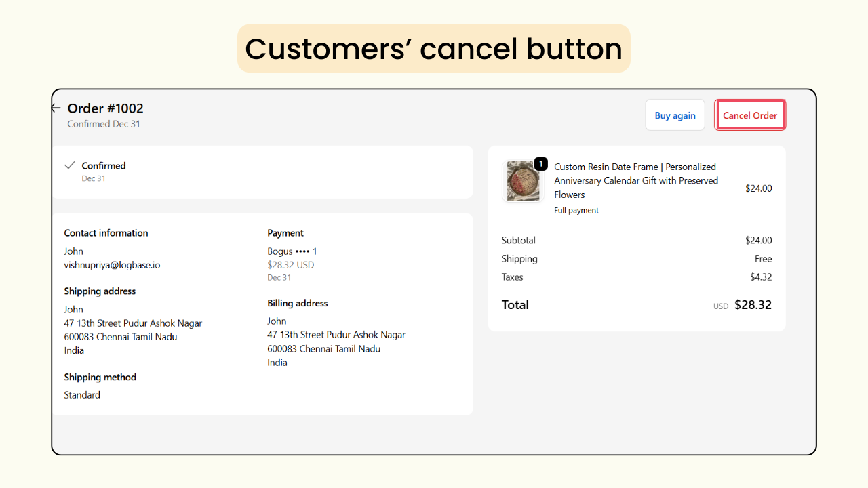
Task: Select the Total value $28.32
Action: (753, 305)
